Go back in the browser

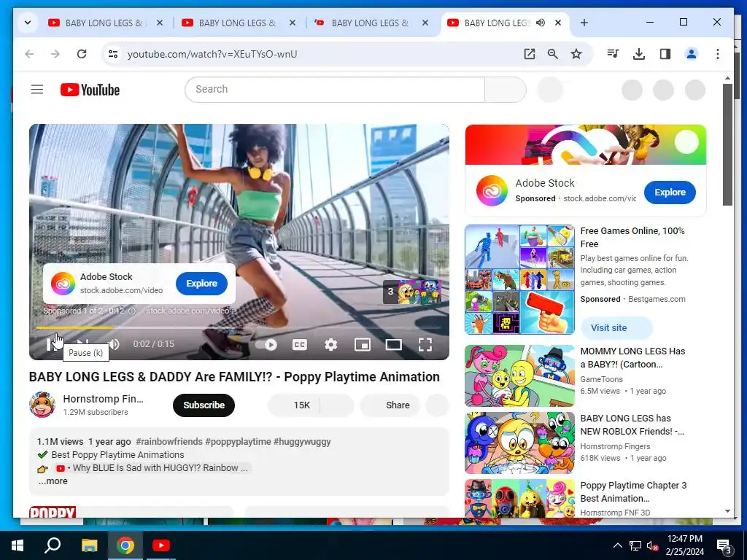coord(29,54)
